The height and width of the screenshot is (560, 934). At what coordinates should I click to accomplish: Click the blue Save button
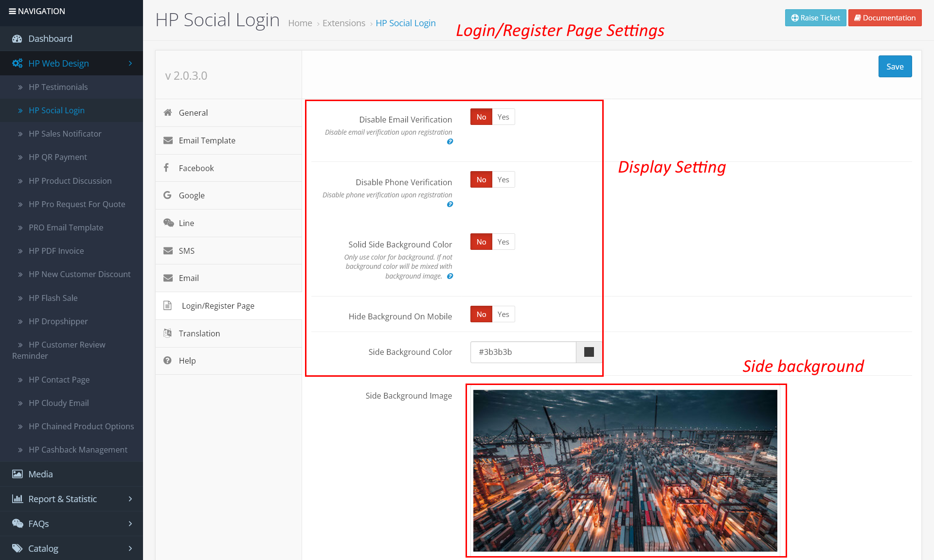pyautogui.click(x=895, y=67)
